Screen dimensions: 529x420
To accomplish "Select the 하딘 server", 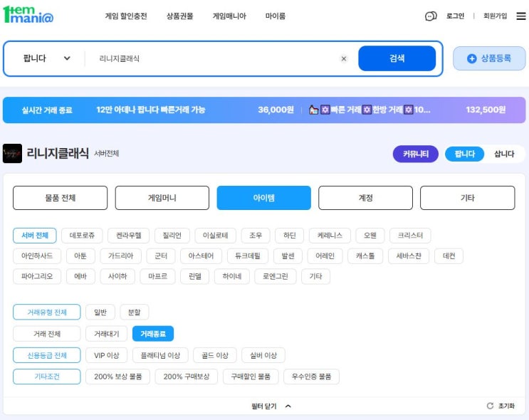I will 290,236.
